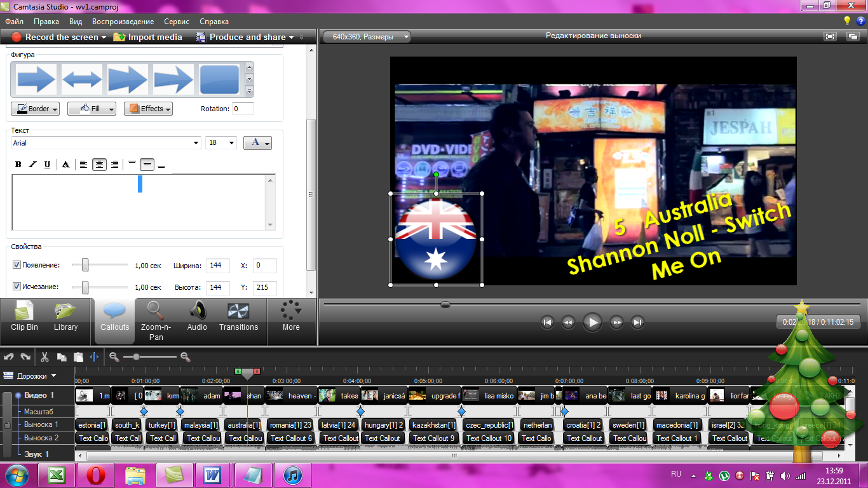Center the callout text horizontally
The image size is (868, 488).
click(x=99, y=165)
